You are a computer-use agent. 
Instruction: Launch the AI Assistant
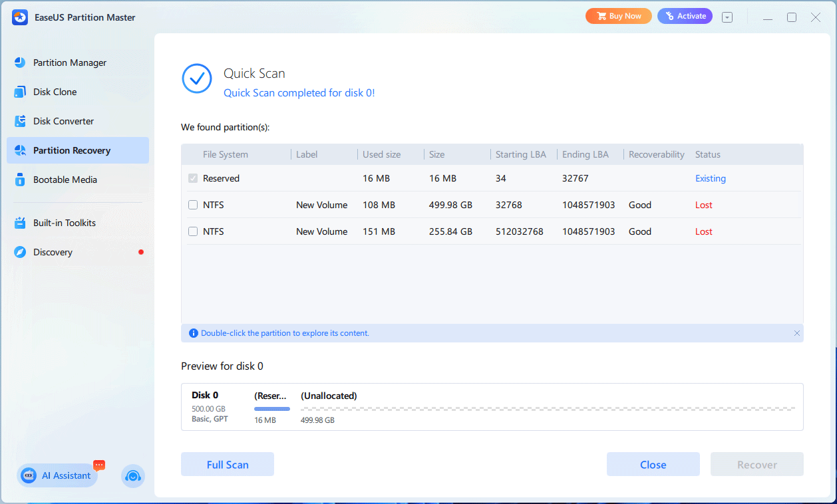pos(57,475)
